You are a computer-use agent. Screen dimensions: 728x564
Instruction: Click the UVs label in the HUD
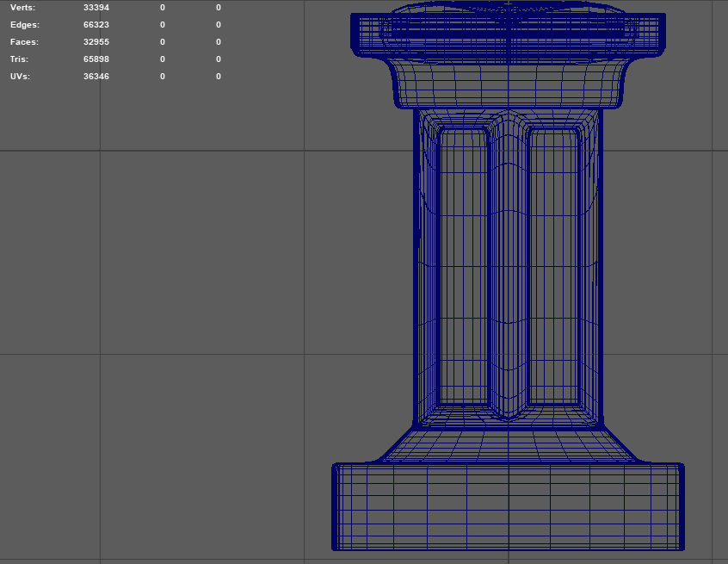click(22, 77)
